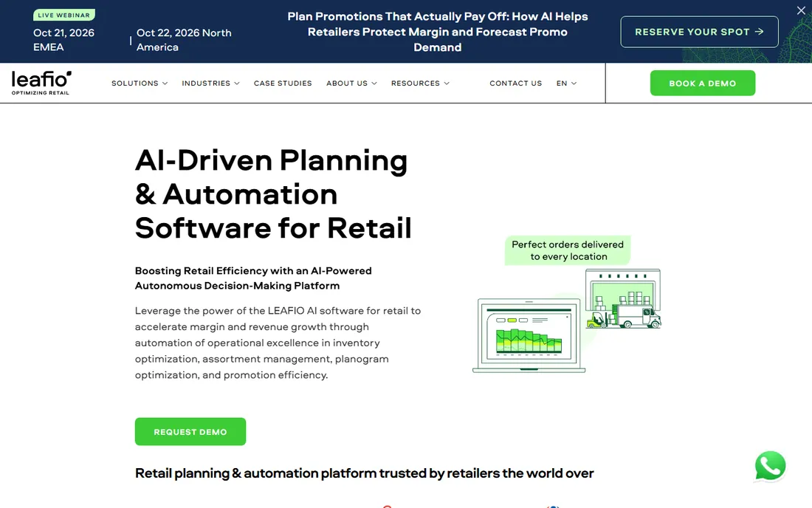Click 'Oct 21, 2026 EMEA' date text
Viewport: 812px width, 508px height.
click(x=63, y=40)
